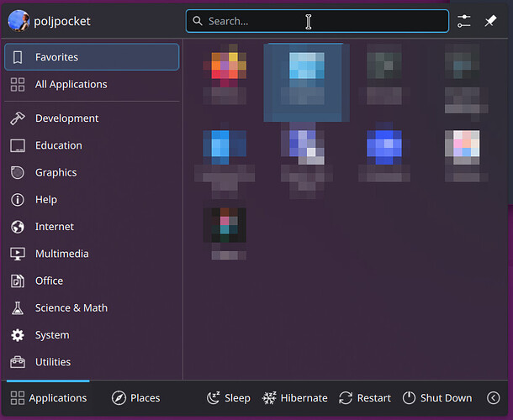Switch to the Applications tab
This screenshot has height=420, width=513.
(x=49, y=398)
